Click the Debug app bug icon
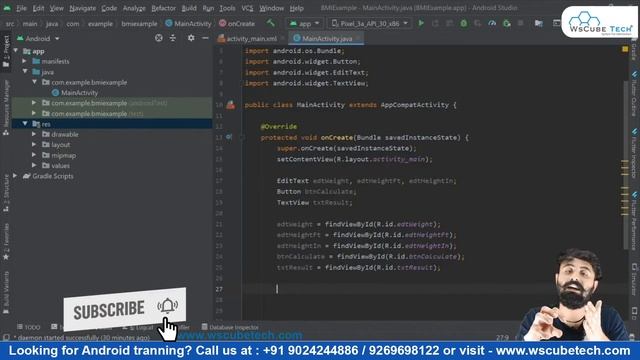 pos(464,23)
